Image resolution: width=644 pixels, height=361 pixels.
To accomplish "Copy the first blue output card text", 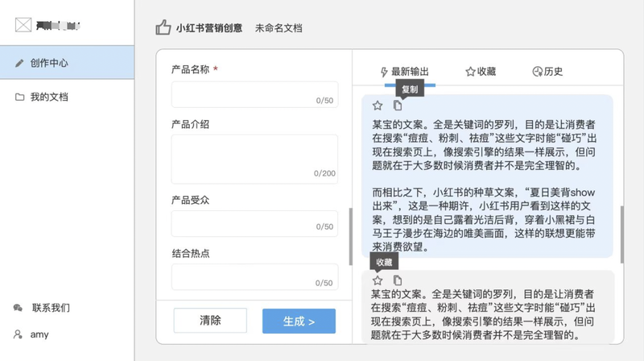I will point(397,106).
